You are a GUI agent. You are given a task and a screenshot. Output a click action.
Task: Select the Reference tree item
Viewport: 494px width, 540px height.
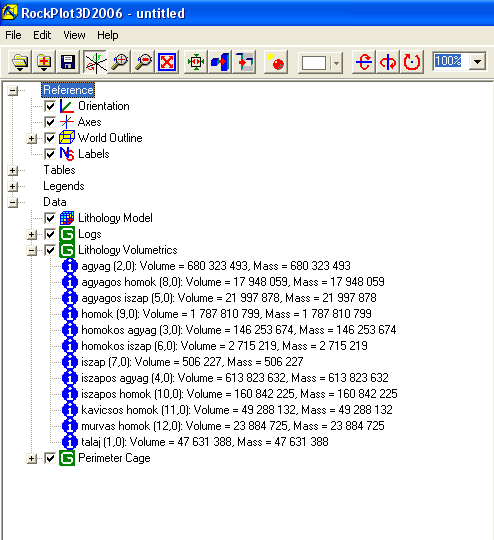68,90
